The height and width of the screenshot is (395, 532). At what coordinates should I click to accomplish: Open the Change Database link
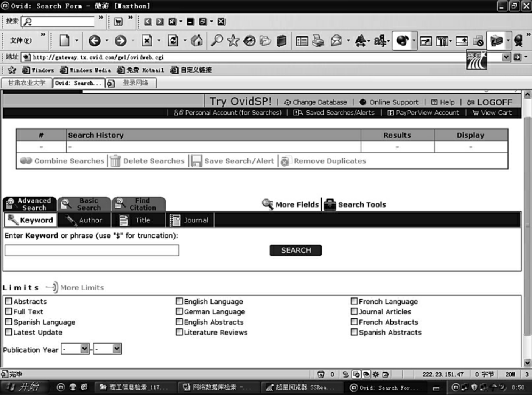[316, 102]
